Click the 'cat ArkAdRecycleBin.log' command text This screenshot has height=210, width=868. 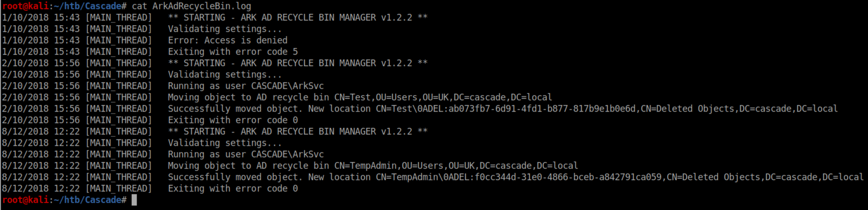pyautogui.click(x=191, y=6)
